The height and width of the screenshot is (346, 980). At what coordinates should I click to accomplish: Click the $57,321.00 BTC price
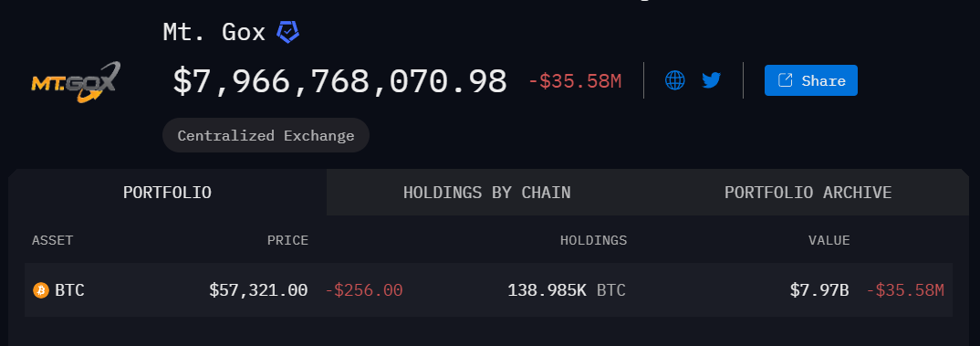[258, 290]
